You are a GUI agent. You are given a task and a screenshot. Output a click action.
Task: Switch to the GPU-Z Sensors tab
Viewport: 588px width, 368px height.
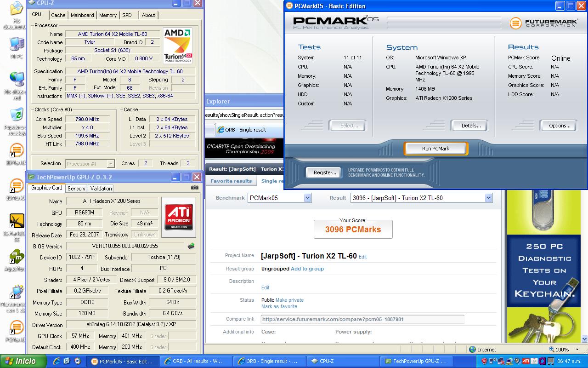[x=76, y=189]
